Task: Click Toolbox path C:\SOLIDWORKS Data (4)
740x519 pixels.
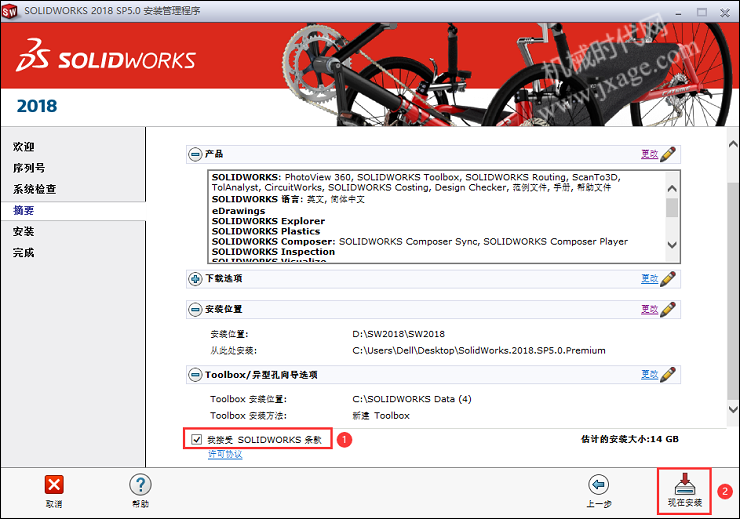Action: pyautogui.click(x=412, y=399)
